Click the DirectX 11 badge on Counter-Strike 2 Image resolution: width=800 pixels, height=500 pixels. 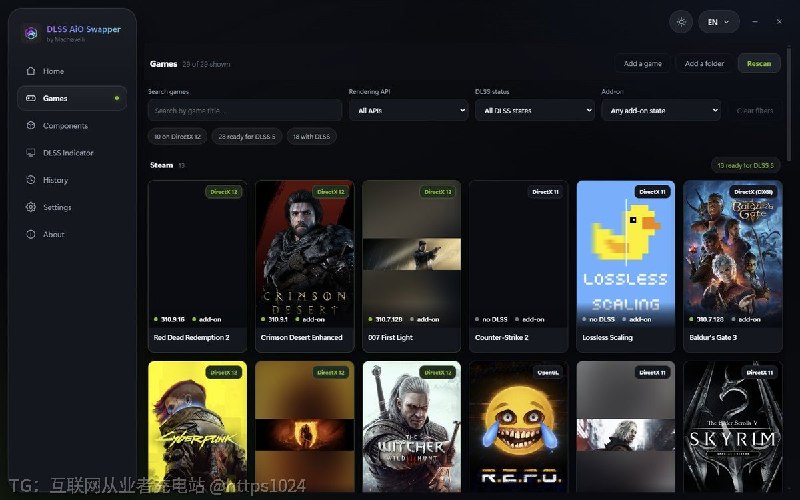point(545,192)
